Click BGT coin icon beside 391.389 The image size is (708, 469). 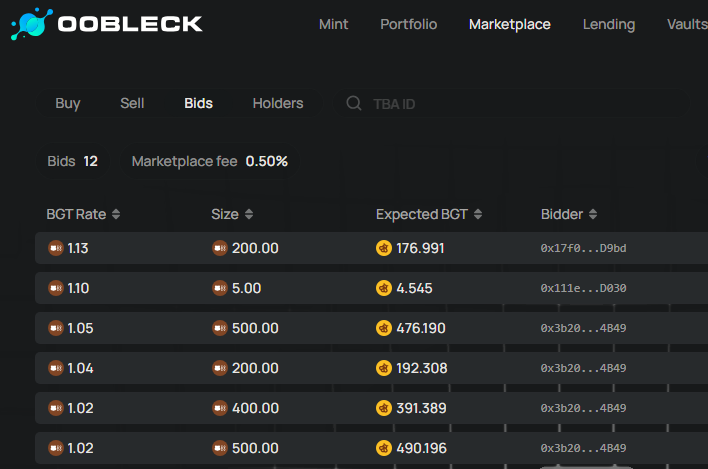tap(384, 408)
